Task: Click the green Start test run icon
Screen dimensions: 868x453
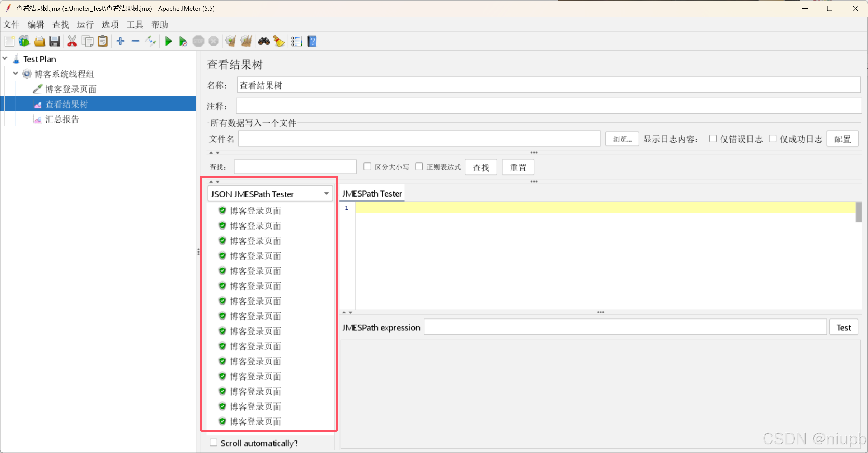Action: click(x=168, y=41)
